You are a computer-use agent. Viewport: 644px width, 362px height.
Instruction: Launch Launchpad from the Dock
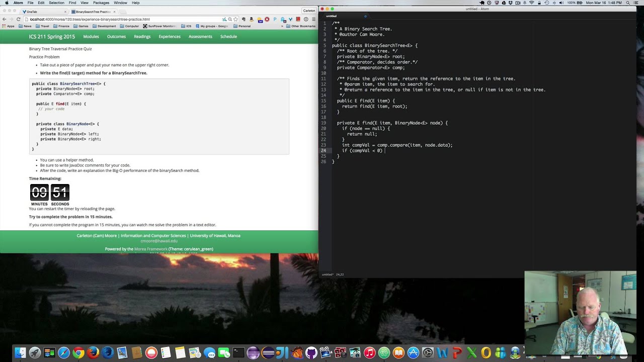point(35,353)
